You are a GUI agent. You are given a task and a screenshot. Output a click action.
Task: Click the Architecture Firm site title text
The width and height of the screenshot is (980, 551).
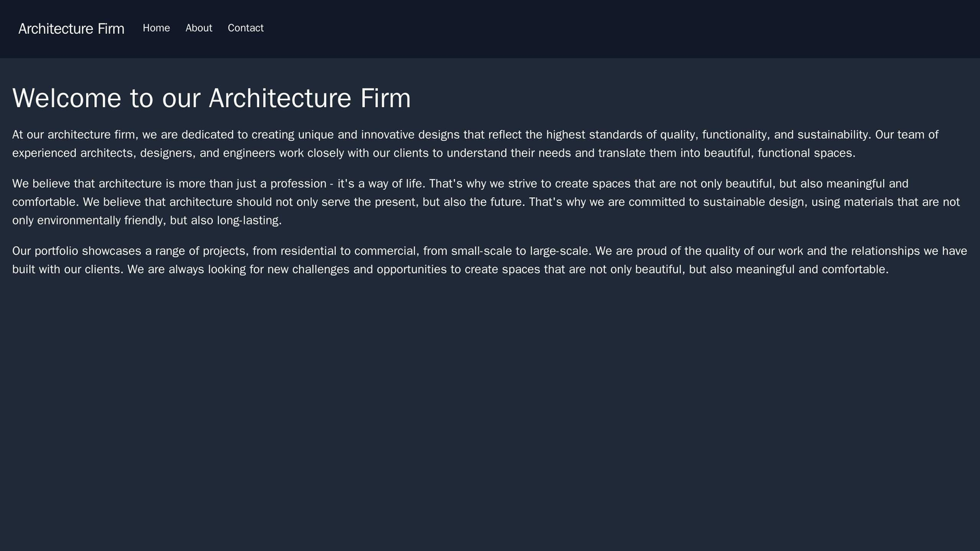pyautogui.click(x=70, y=28)
